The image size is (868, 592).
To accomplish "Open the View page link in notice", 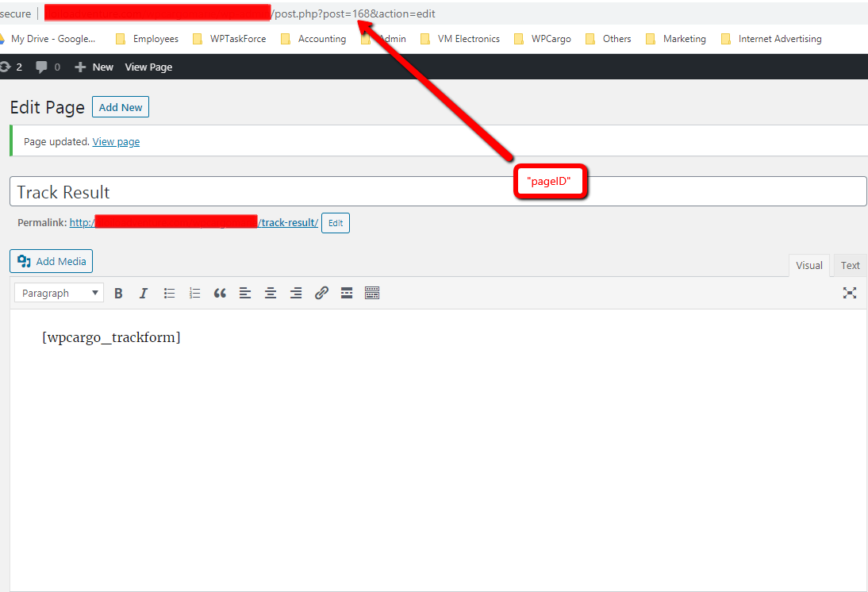I will tap(116, 142).
